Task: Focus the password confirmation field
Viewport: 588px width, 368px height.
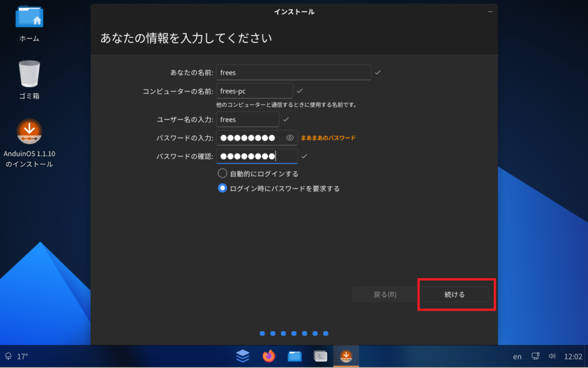Action: click(x=256, y=156)
